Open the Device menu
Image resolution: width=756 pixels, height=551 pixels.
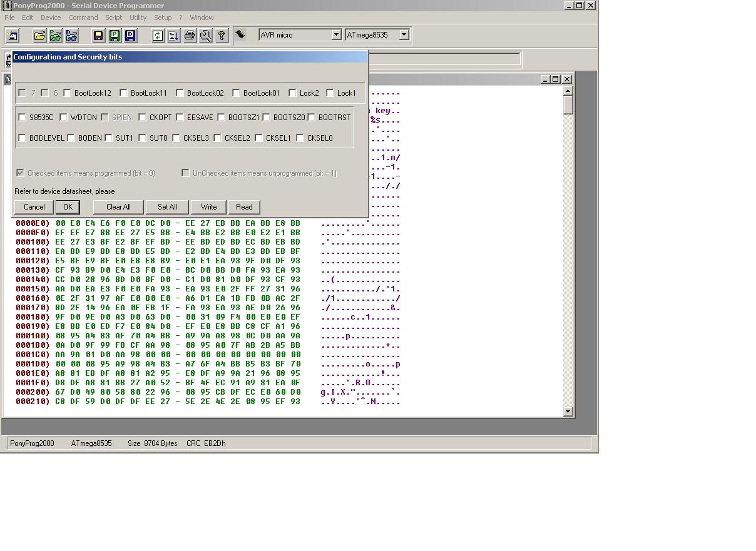(x=51, y=18)
